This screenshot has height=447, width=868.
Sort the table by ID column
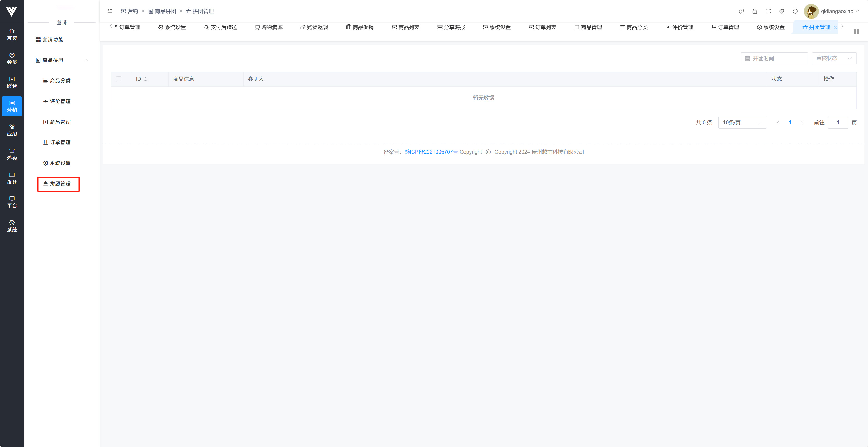146,79
